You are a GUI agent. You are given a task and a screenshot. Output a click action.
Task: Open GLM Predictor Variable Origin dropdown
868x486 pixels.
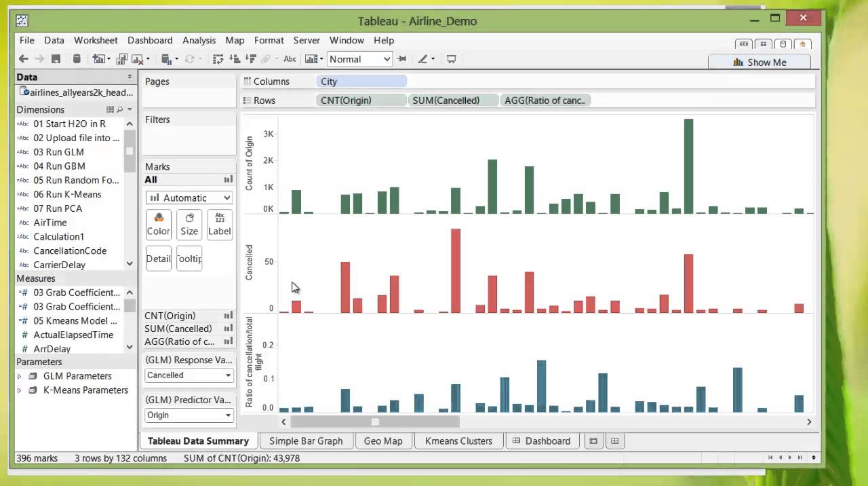(189, 415)
